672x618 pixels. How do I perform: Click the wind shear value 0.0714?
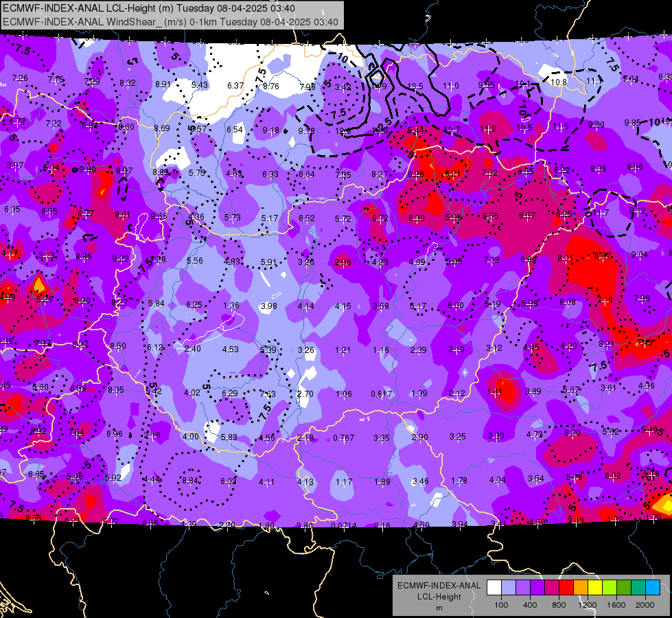click(x=344, y=526)
